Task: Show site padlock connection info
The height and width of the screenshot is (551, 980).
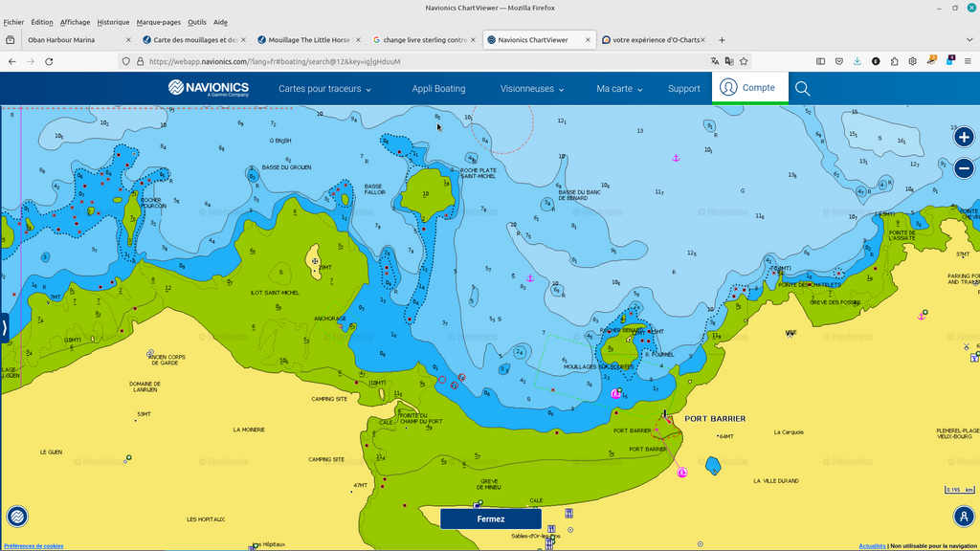Action: [140, 61]
